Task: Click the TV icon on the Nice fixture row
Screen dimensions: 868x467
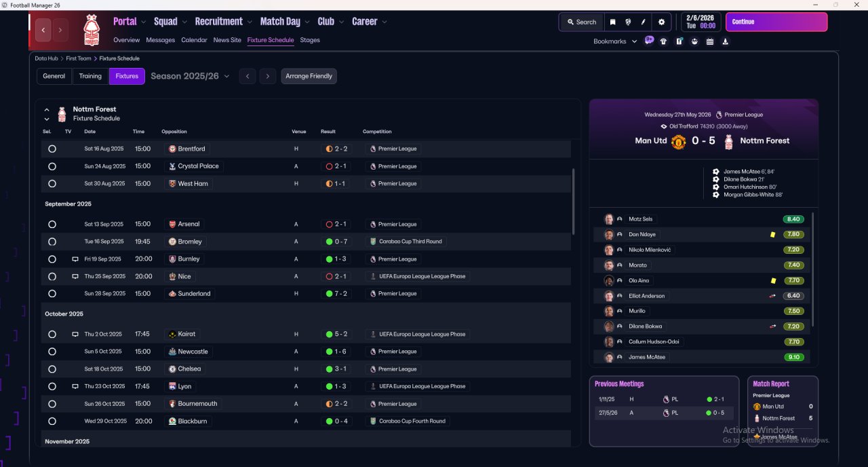Action: click(x=75, y=276)
